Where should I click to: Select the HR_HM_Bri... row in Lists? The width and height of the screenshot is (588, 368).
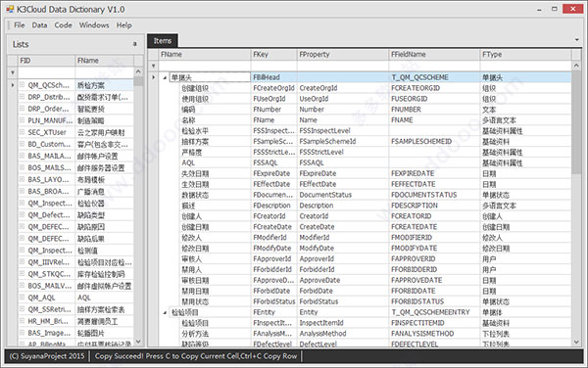pos(76,321)
